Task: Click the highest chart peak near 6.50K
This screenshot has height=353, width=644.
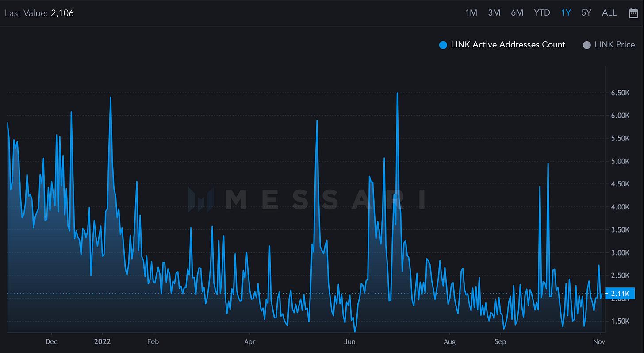Action: (397, 93)
